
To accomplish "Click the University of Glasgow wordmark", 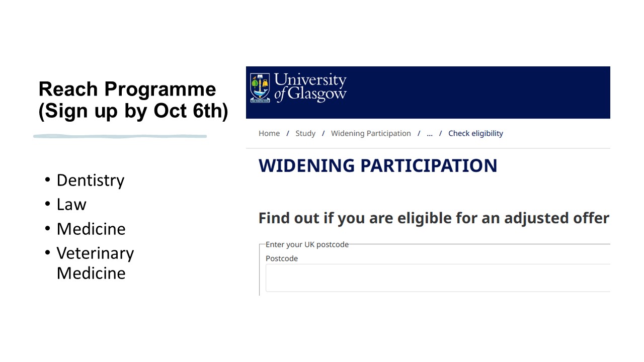I will pos(310,87).
